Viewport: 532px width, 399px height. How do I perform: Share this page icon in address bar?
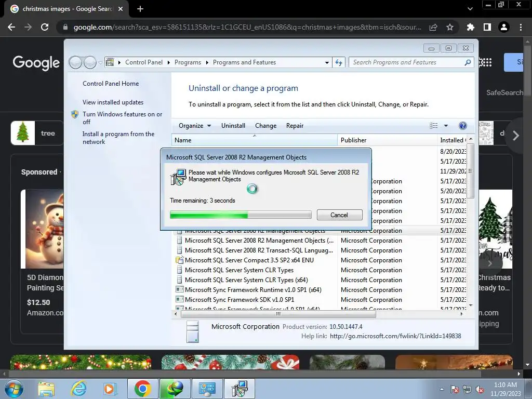click(x=433, y=27)
